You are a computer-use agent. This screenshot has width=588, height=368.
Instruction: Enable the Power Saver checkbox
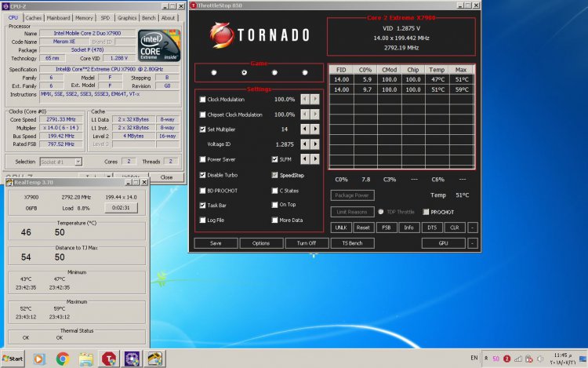coord(202,159)
